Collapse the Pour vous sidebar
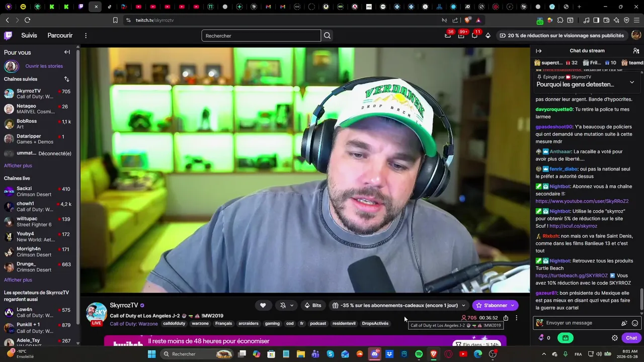The height and width of the screenshot is (362, 644). pos(67,52)
